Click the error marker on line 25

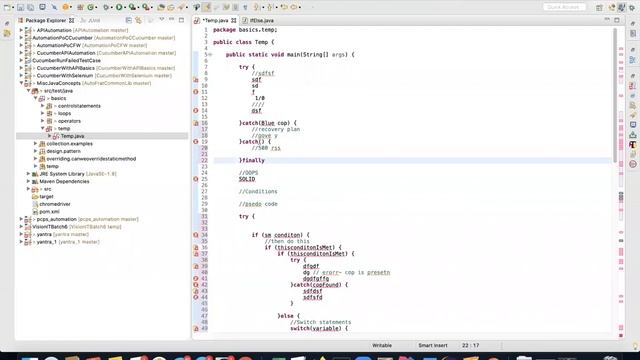pyautogui.click(x=196, y=179)
